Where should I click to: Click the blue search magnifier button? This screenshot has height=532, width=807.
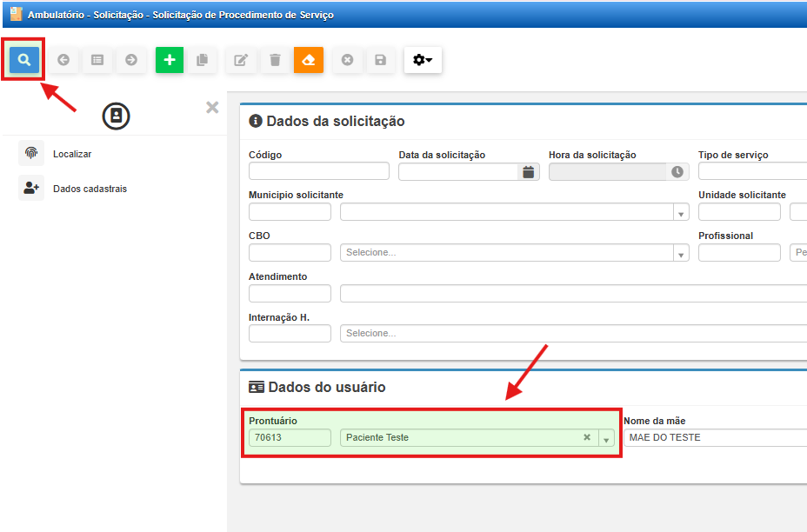24,60
